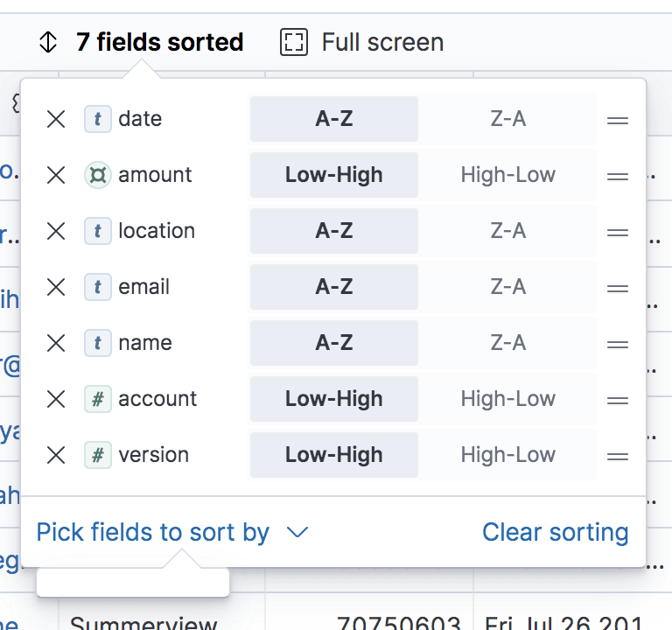Screen dimensions: 672x630
Task: Click the drag handle for name row
Action: click(x=618, y=344)
